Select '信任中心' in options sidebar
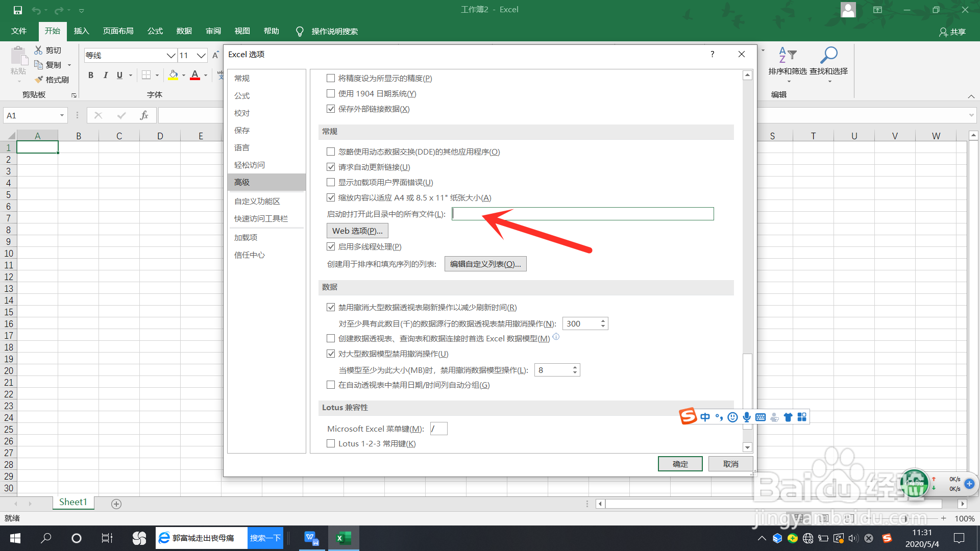This screenshot has width=980, height=551. click(x=266, y=255)
